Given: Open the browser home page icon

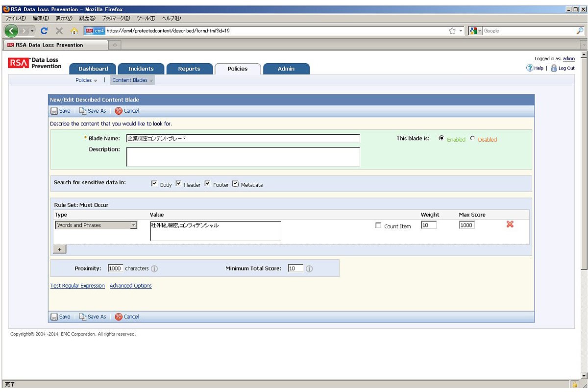Looking at the screenshot, I should coord(74,31).
